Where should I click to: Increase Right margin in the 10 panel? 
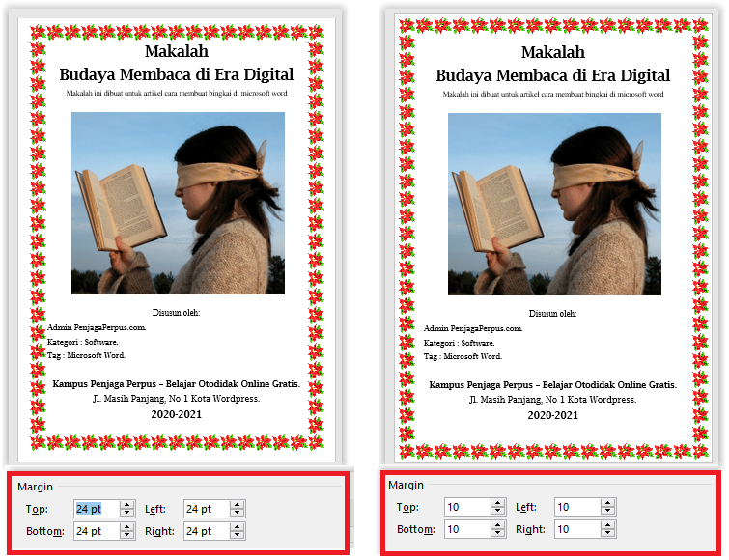click(x=608, y=525)
